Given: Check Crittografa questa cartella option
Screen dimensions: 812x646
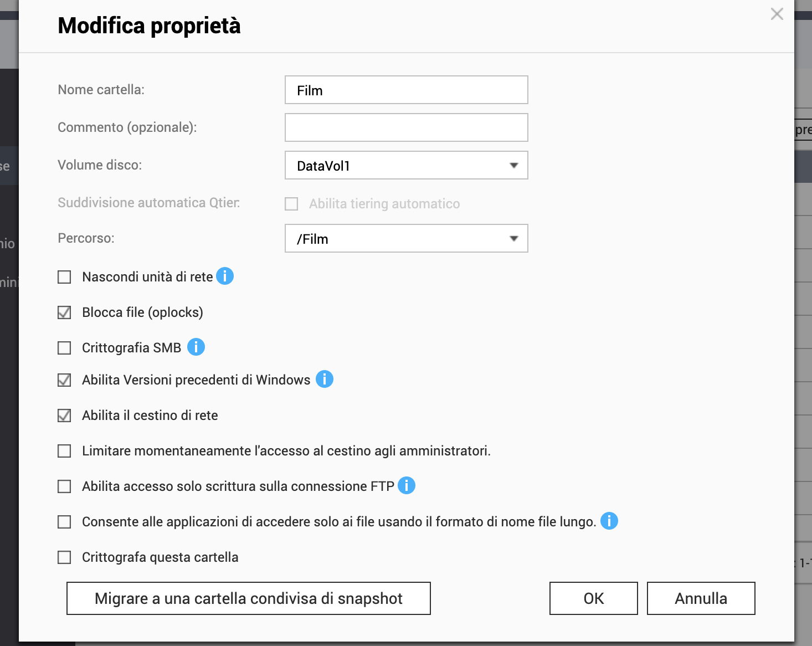Looking at the screenshot, I should 64,557.
